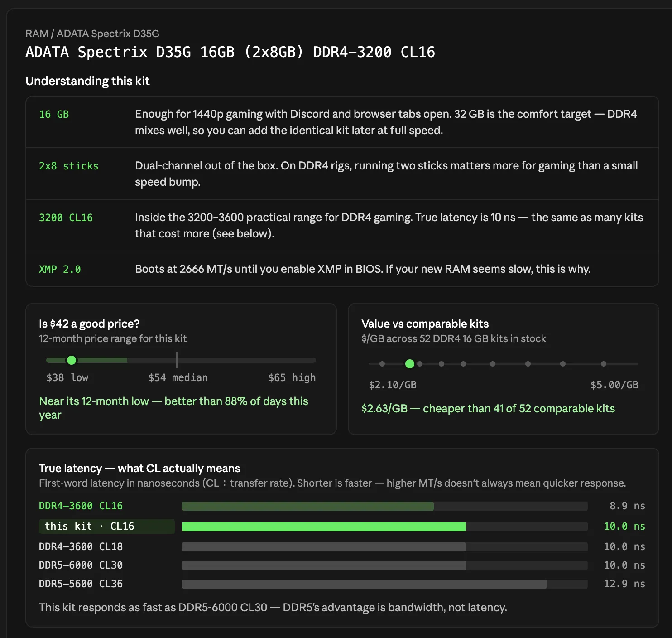Click the 'Understanding this kit' heading
Screen dimensions: 672x638
87,81
